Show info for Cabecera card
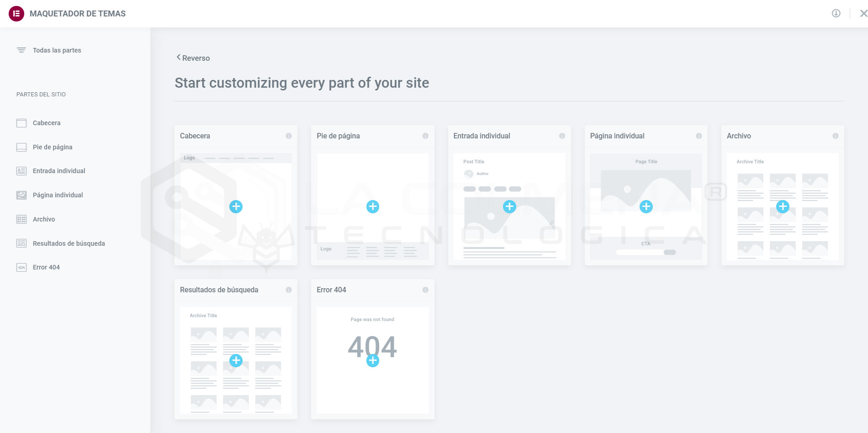 click(288, 136)
